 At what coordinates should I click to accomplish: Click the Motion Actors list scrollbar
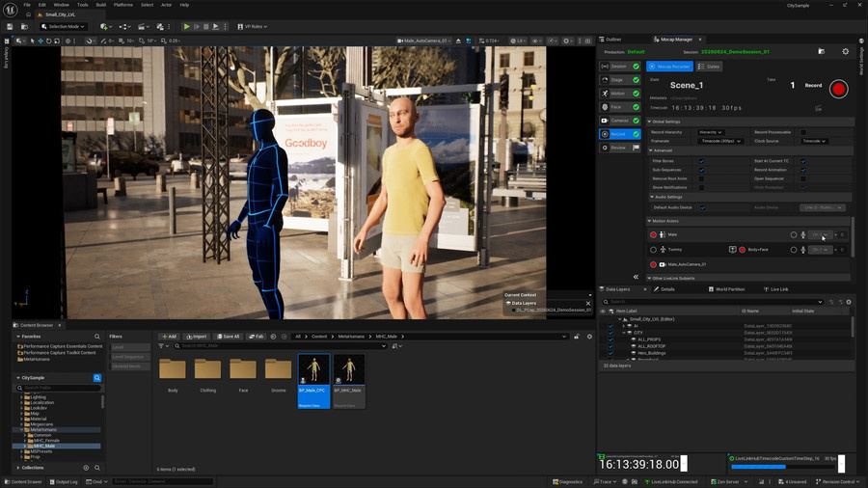pyautogui.click(x=854, y=239)
